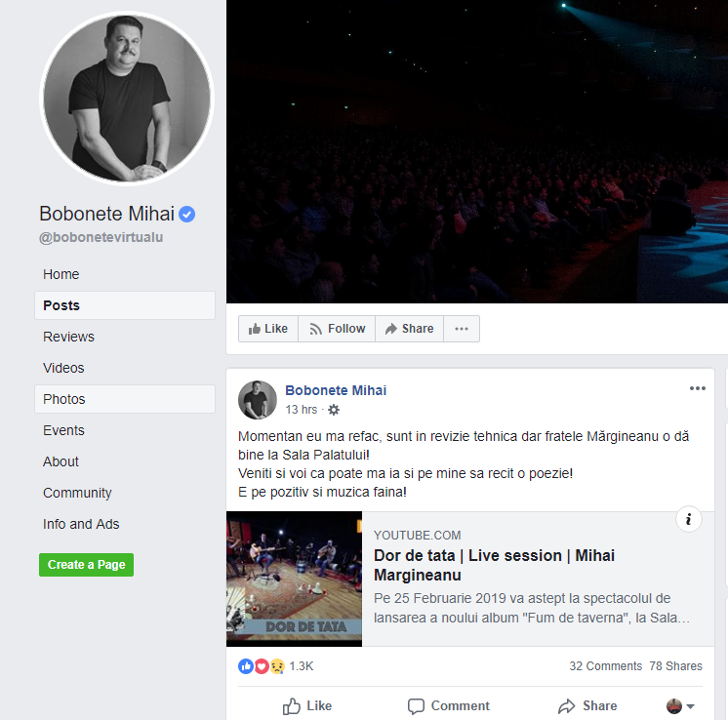This screenshot has width=728, height=720.
Task: Share the page using the Share button
Action: coord(409,329)
